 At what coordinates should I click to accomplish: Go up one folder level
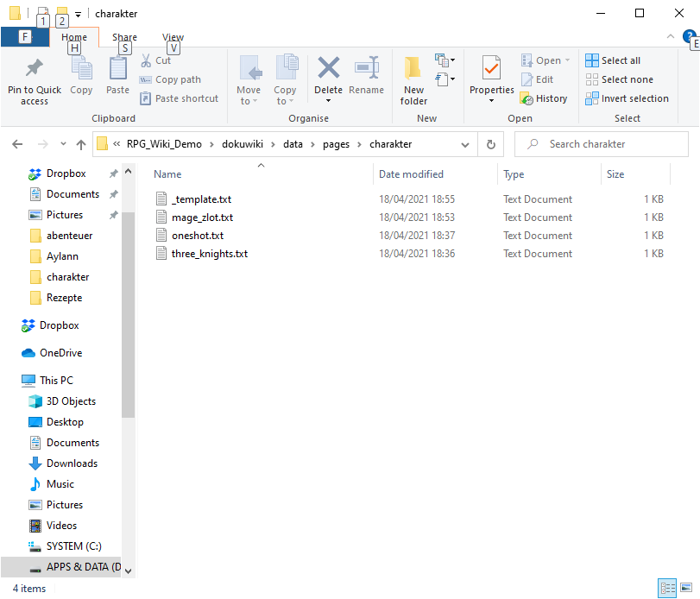coord(81,144)
